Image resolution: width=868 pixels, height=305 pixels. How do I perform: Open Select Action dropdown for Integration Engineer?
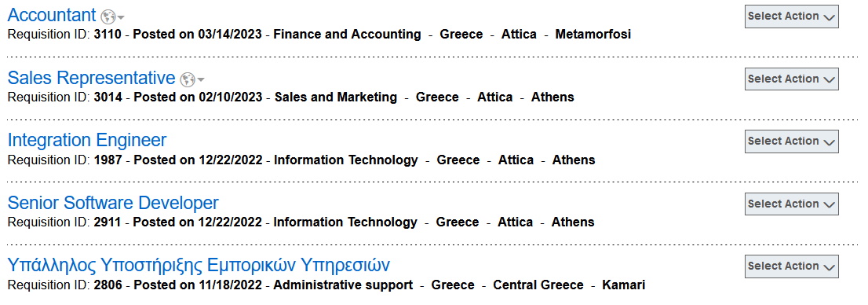click(x=792, y=141)
